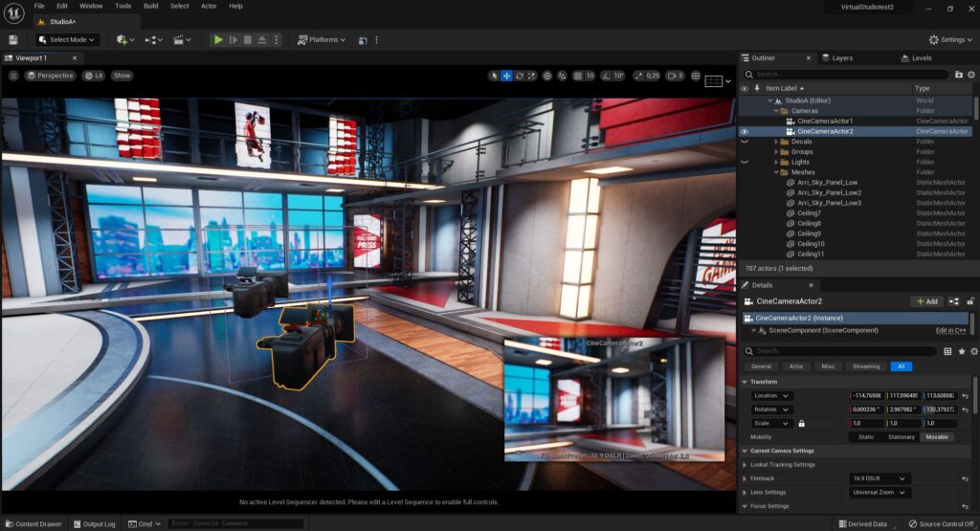Toggle the scale lock padlock icon

[x=801, y=423]
